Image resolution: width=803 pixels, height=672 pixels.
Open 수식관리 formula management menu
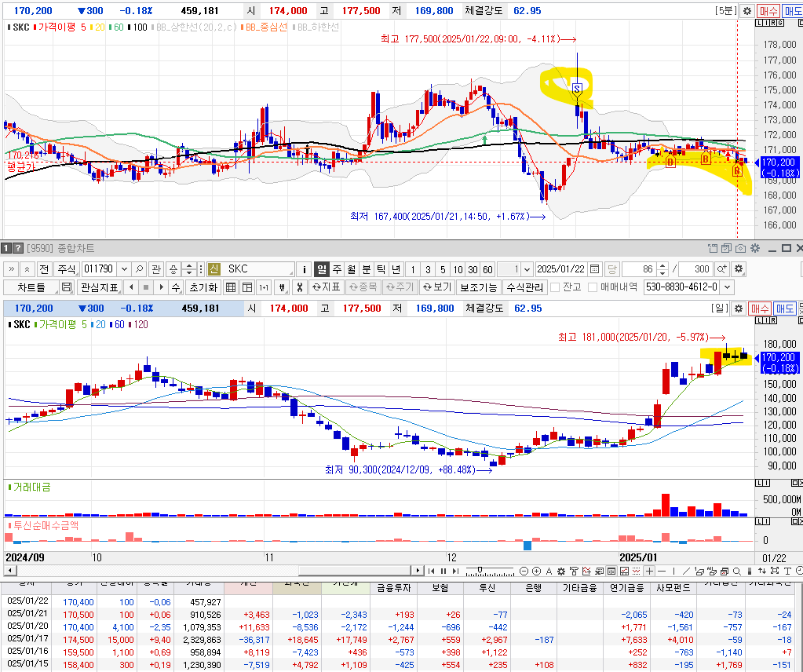(x=525, y=287)
